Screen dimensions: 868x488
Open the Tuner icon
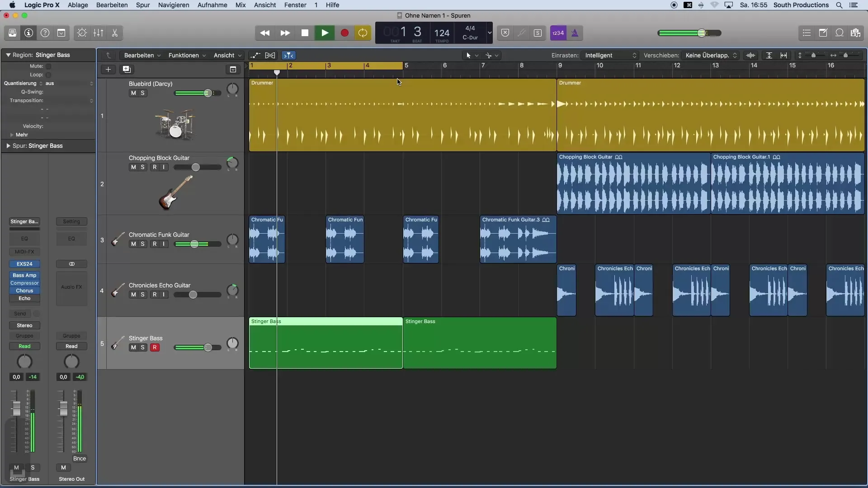[521, 33]
